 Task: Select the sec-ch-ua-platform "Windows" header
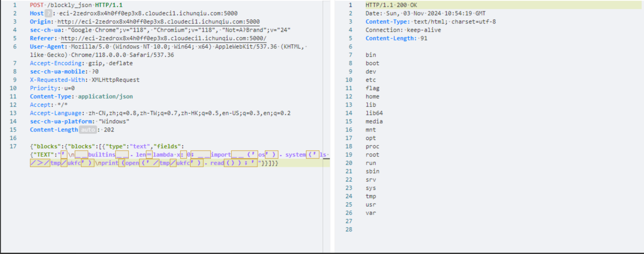80,121
